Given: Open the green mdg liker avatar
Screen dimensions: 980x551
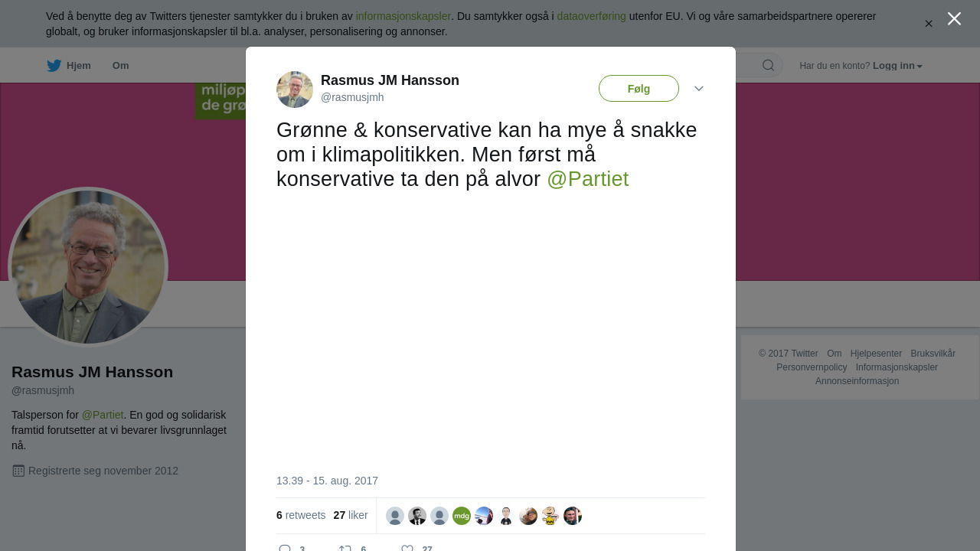Looking at the screenshot, I should point(462,516).
